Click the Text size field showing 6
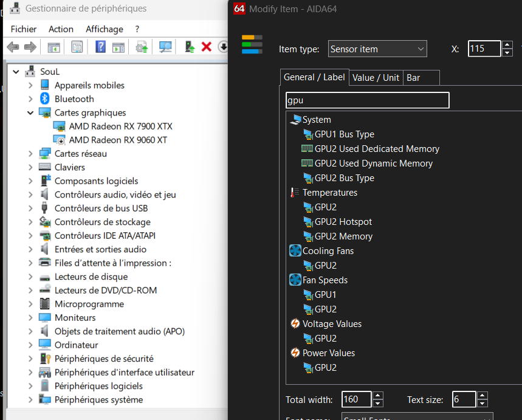This screenshot has width=522, height=420. (x=464, y=399)
